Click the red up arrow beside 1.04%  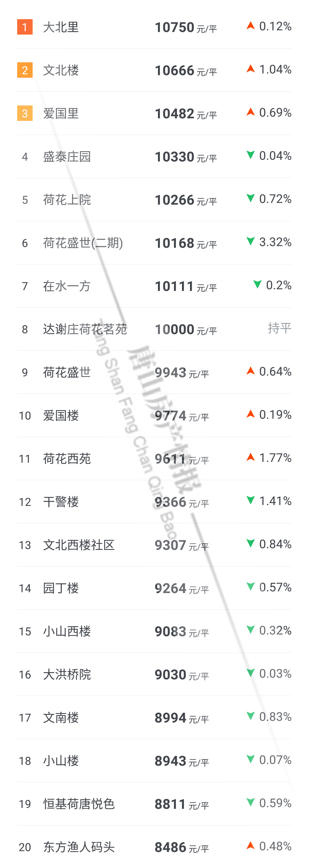pos(250,69)
